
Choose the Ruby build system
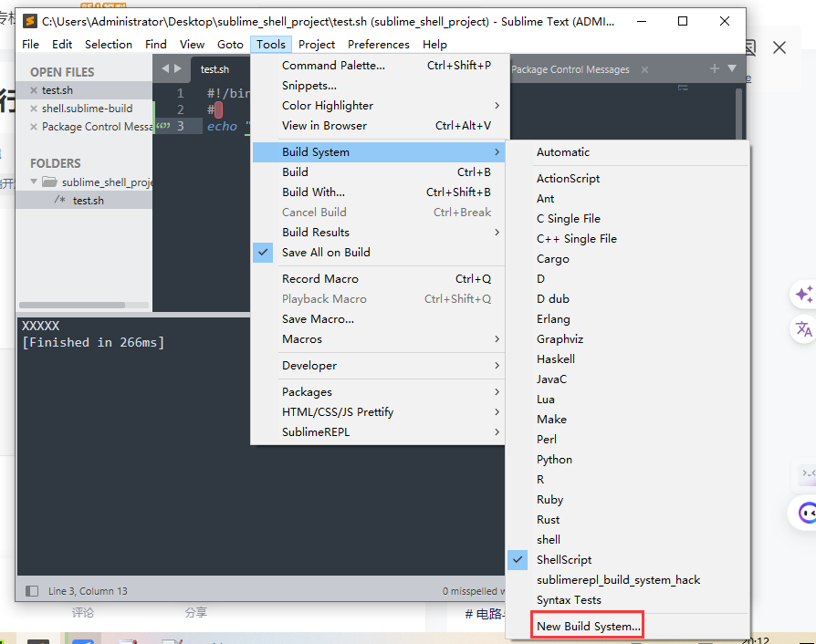click(x=628, y=500)
